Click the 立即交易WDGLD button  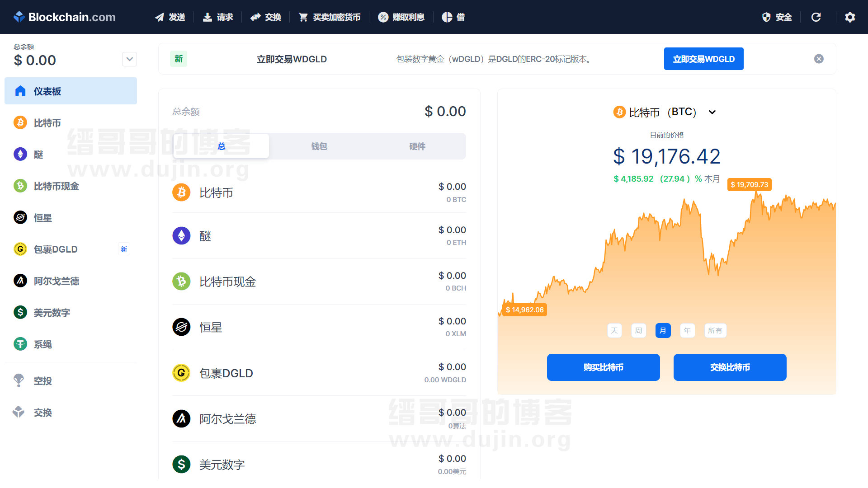coord(703,59)
